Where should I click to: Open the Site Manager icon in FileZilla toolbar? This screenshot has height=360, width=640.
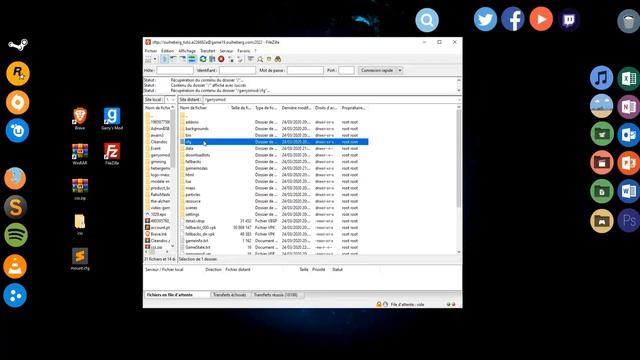(x=148, y=59)
